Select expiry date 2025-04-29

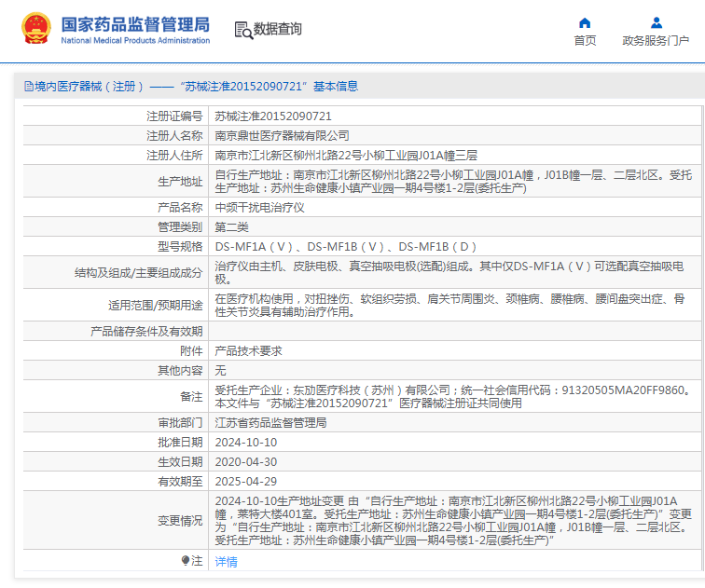click(x=246, y=482)
